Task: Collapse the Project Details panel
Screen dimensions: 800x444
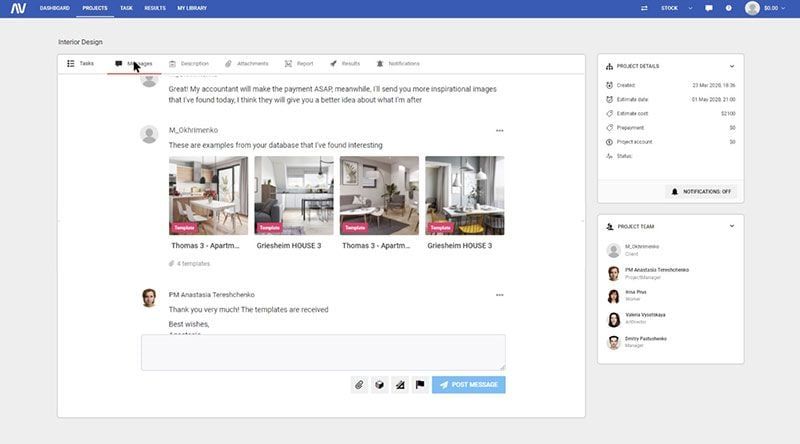Action: pyautogui.click(x=731, y=66)
